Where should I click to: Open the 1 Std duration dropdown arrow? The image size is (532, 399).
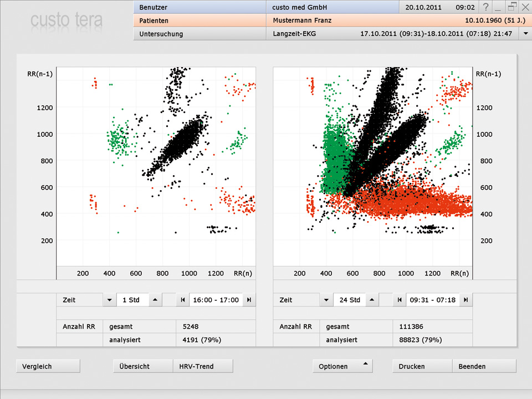108,300
